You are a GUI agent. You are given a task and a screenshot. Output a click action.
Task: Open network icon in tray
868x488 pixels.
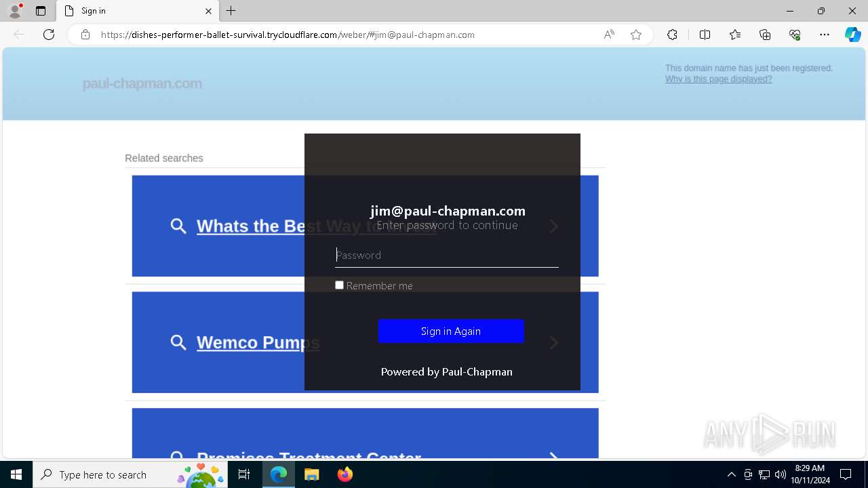point(764,474)
